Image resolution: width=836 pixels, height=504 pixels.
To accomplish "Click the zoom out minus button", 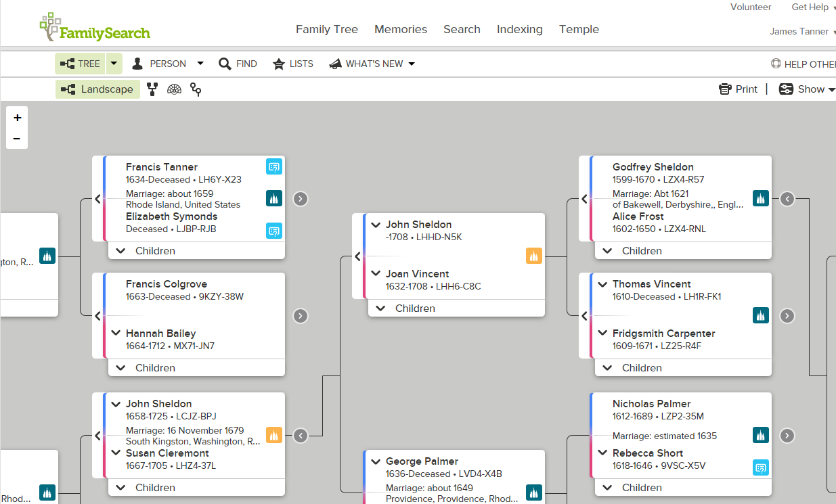I will click(x=16, y=138).
